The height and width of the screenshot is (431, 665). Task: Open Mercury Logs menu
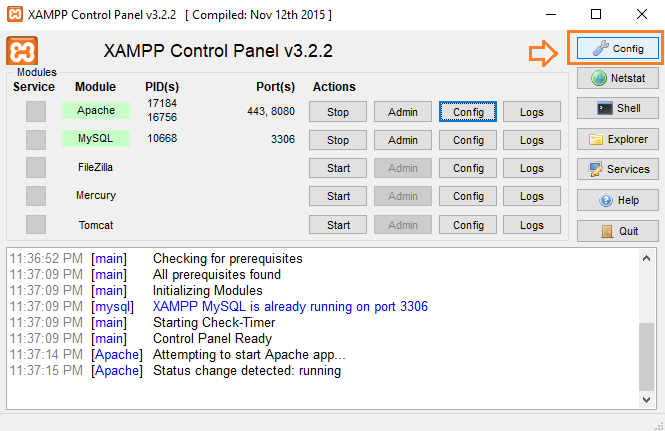[532, 196]
